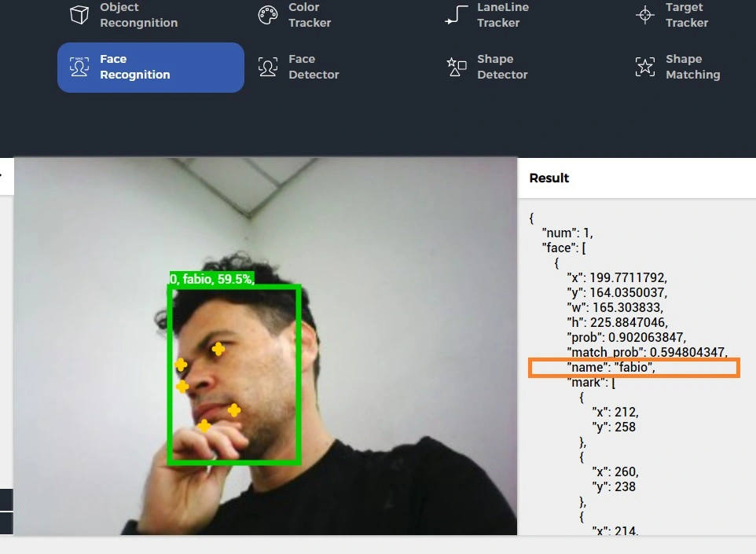Select the Target Tracker crosshair icon
This screenshot has height=554, width=756.
coord(644,15)
